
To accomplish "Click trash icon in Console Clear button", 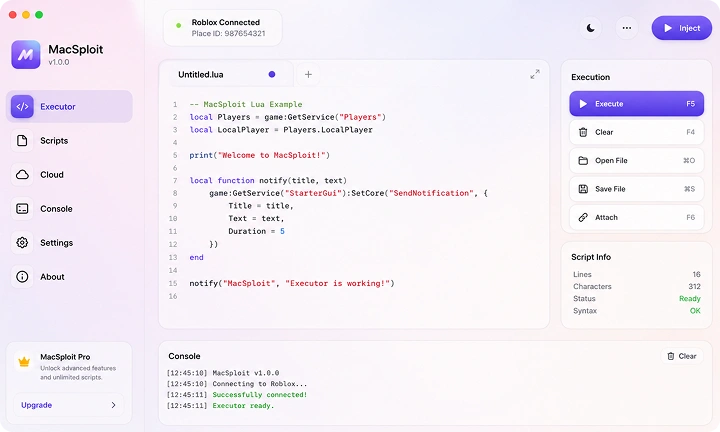I will tap(671, 356).
